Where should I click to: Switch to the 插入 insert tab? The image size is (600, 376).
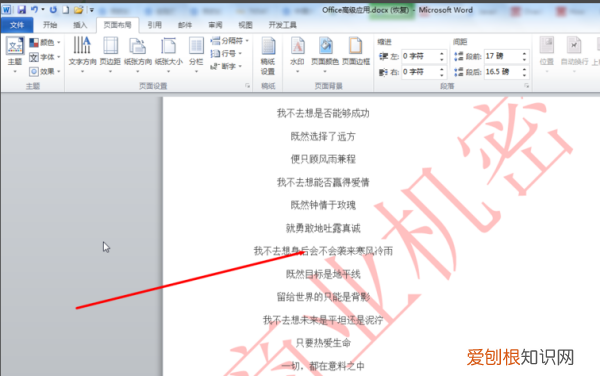pyautogui.click(x=80, y=25)
